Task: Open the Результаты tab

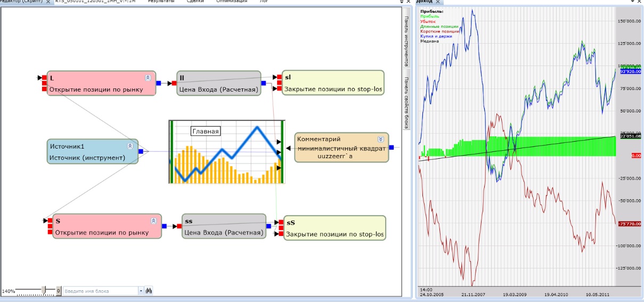Action: pyautogui.click(x=161, y=2)
